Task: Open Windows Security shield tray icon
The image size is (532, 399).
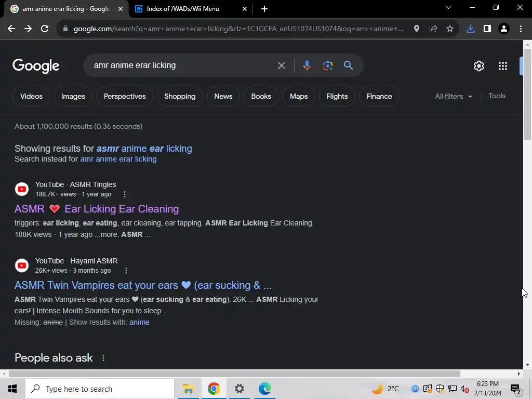Action: pyautogui.click(x=440, y=389)
